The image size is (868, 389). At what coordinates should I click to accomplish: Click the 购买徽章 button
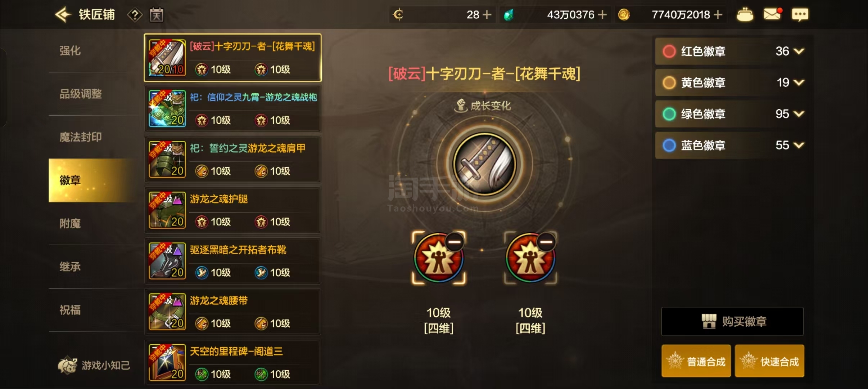[732, 321]
